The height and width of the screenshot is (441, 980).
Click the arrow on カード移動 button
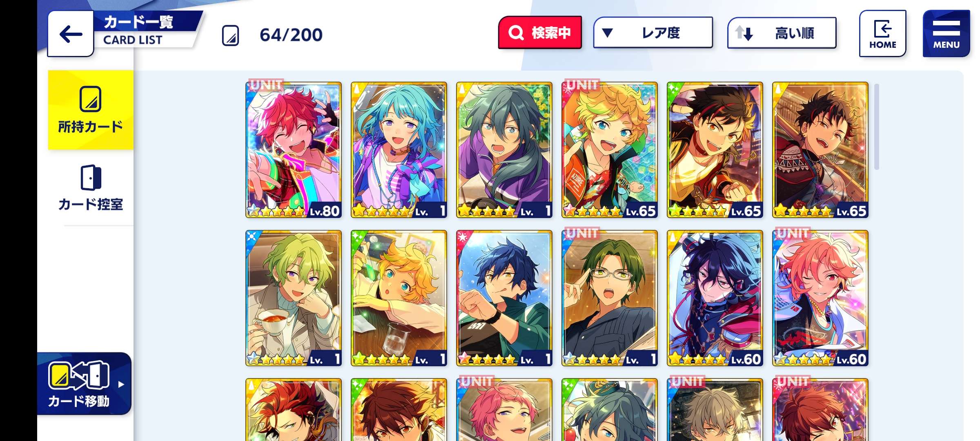(121, 384)
